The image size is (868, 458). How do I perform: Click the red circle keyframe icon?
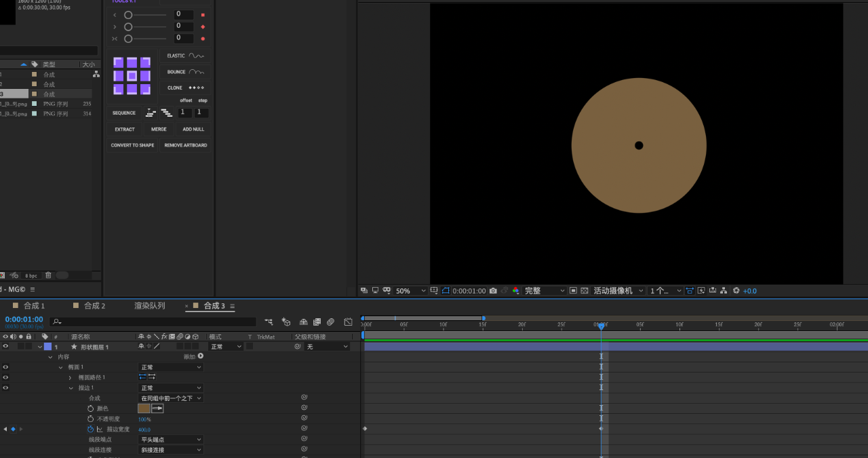point(203,39)
